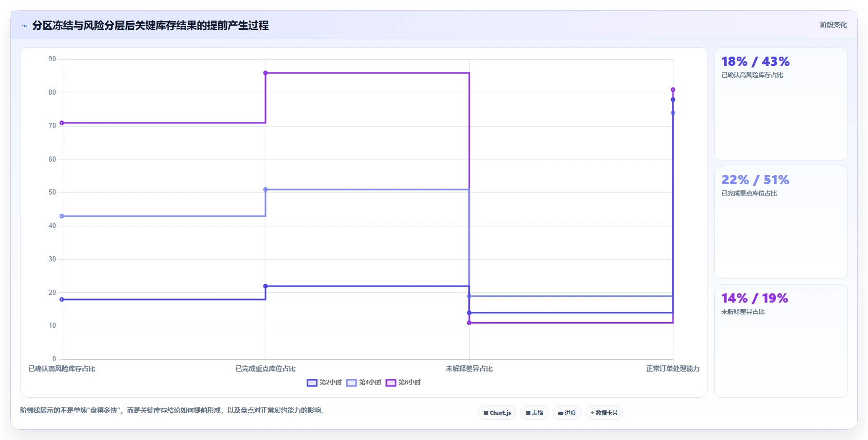Click the header icon beside the title
The width and height of the screenshot is (868, 440).
[x=24, y=26]
